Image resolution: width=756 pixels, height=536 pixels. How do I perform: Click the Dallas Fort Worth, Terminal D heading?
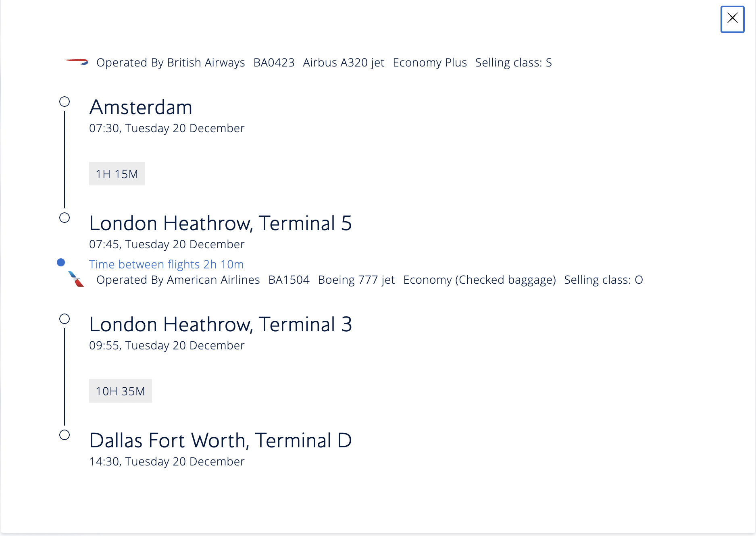[x=220, y=440]
